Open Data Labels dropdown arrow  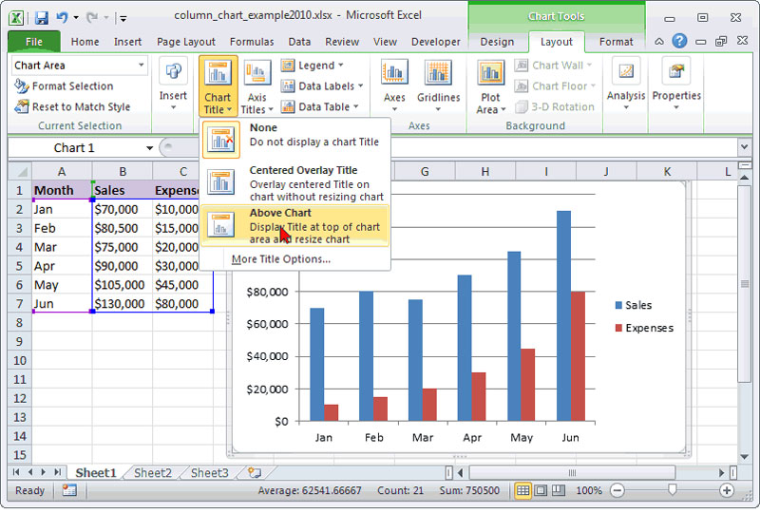click(x=360, y=85)
